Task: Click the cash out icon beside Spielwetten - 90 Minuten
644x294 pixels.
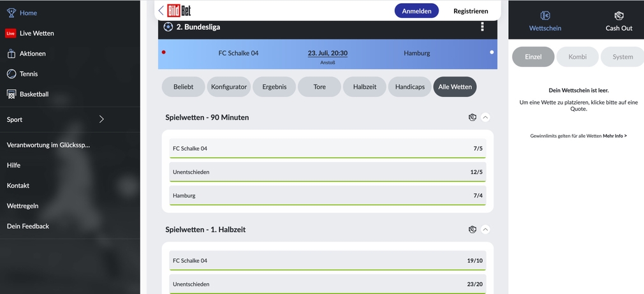Action: [x=472, y=117]
